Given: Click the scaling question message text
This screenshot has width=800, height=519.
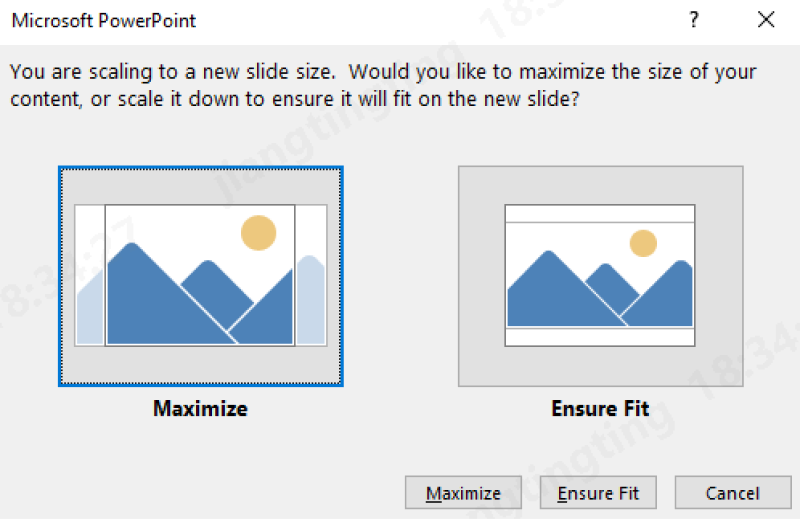Looking at the screenshot, I should (x=383, y=85).
